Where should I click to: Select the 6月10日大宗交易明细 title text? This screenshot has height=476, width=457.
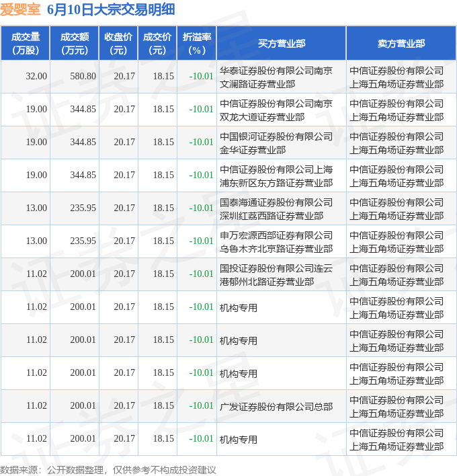(111, 9)
